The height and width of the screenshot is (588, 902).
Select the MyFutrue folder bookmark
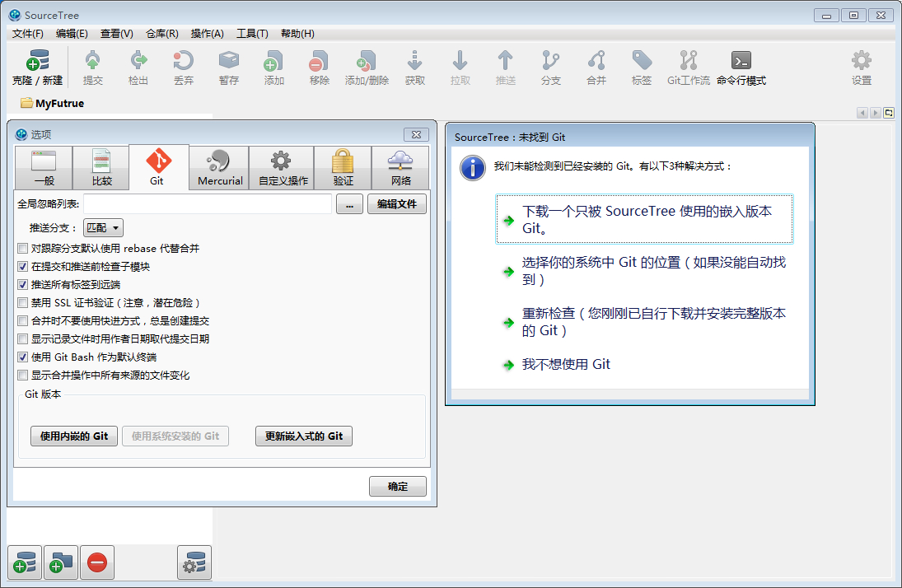tap(53, 104)
